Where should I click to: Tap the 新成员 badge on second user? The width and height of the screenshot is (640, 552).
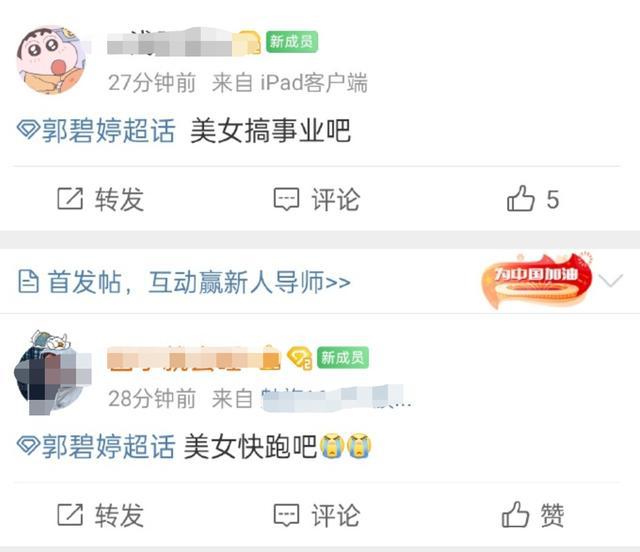[343, 358]
